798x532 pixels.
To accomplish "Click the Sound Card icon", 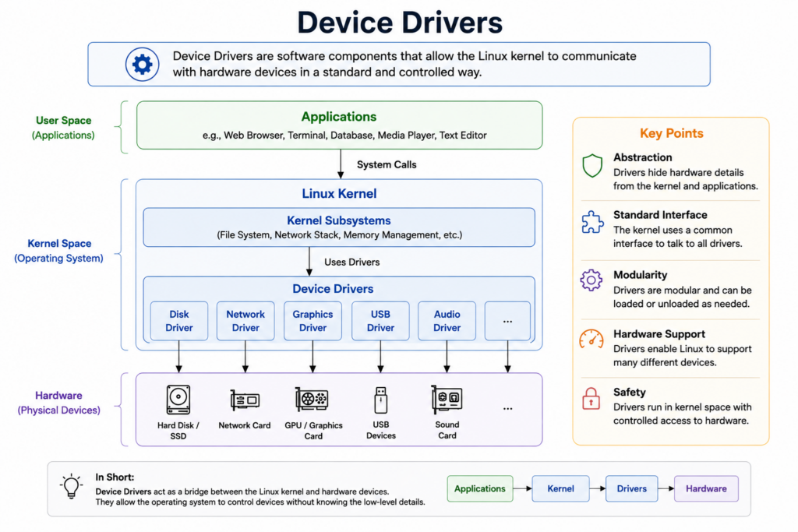I will tap(447, 400).
